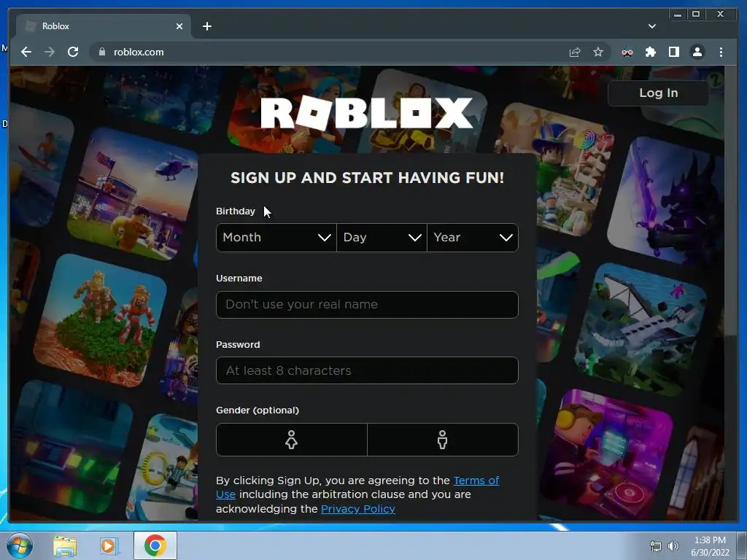Toggle the Chrome side panel
Screen dimensions: 747x560
673,52
